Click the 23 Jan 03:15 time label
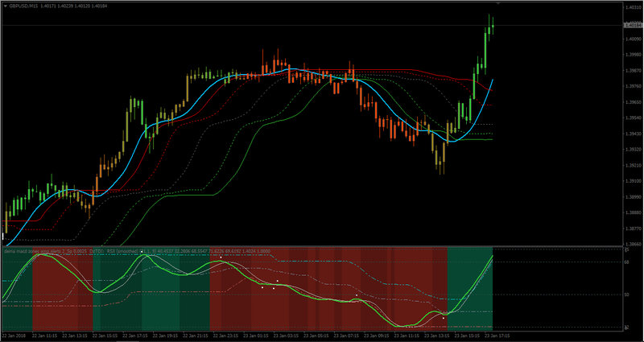 285,336
